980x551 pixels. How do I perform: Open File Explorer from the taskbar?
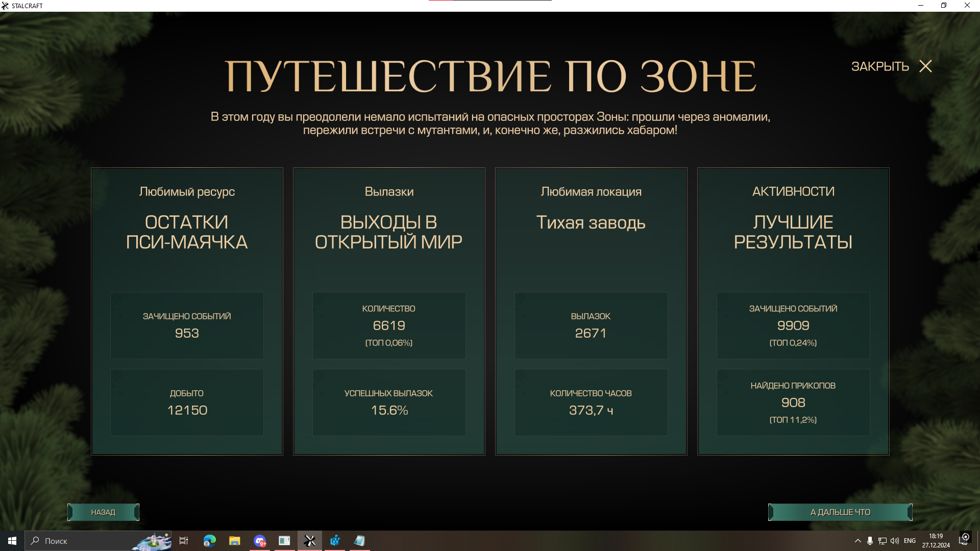pos(234,541)
